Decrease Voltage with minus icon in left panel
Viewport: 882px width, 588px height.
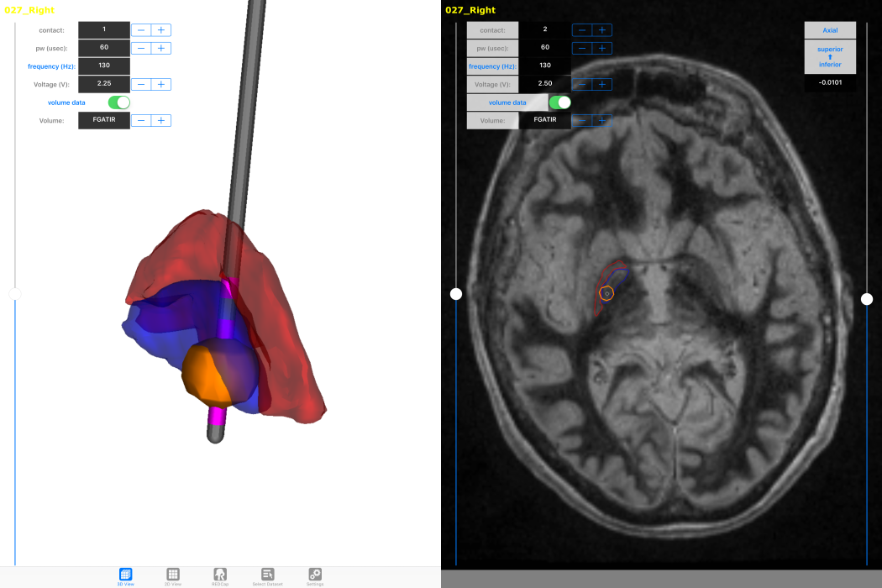click(141, 84)
